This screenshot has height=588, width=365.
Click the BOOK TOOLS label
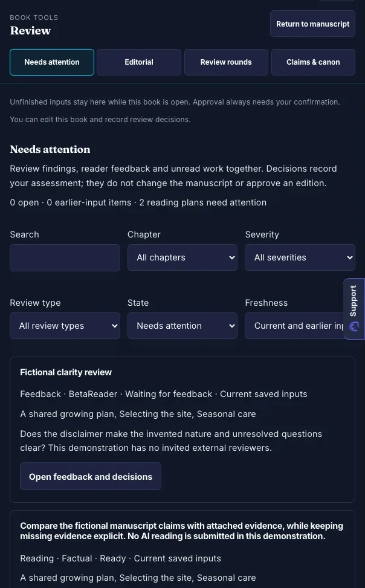point(34,18)
